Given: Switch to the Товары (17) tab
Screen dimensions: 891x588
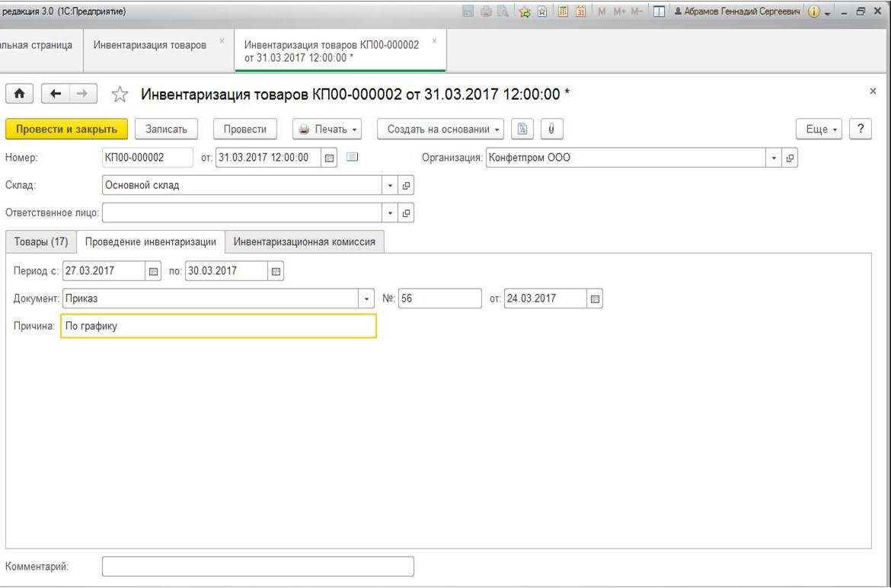Looking at the screenshot, I should coord(41,242).
